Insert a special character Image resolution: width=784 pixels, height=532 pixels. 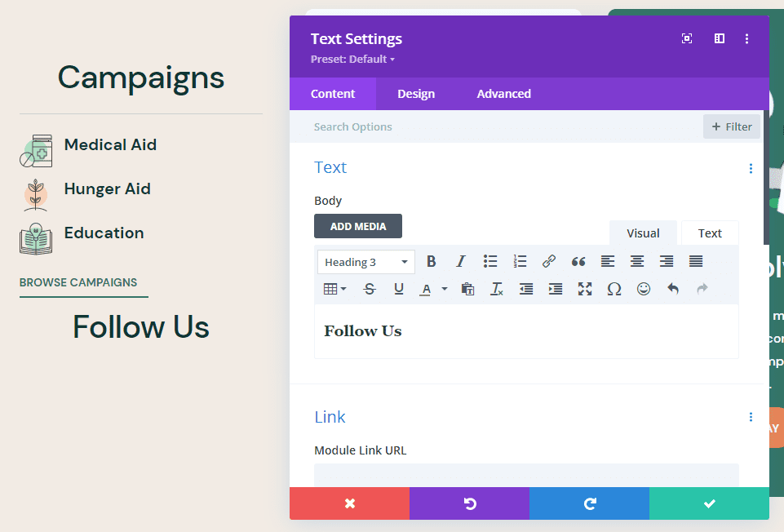coord(614,288)
